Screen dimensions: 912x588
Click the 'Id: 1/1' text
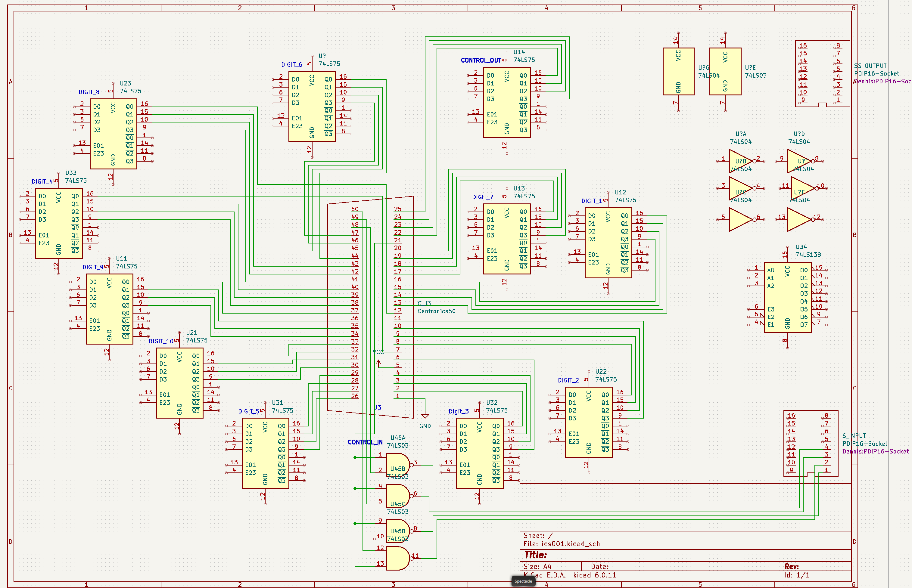[x=797, y=575]
